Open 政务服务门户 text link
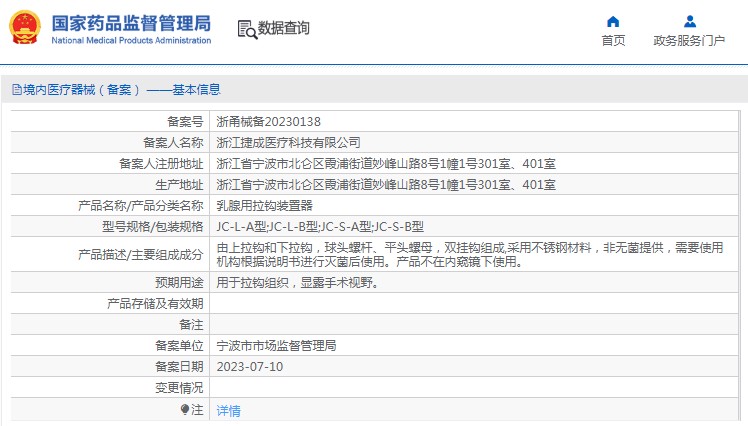 coord(689,41)
